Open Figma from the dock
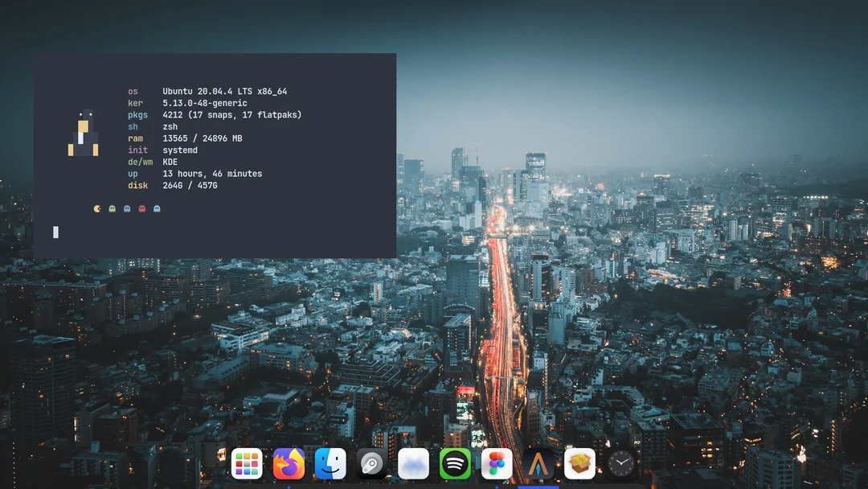The height and width of the screenshot is (489, 868). [496, 464]
